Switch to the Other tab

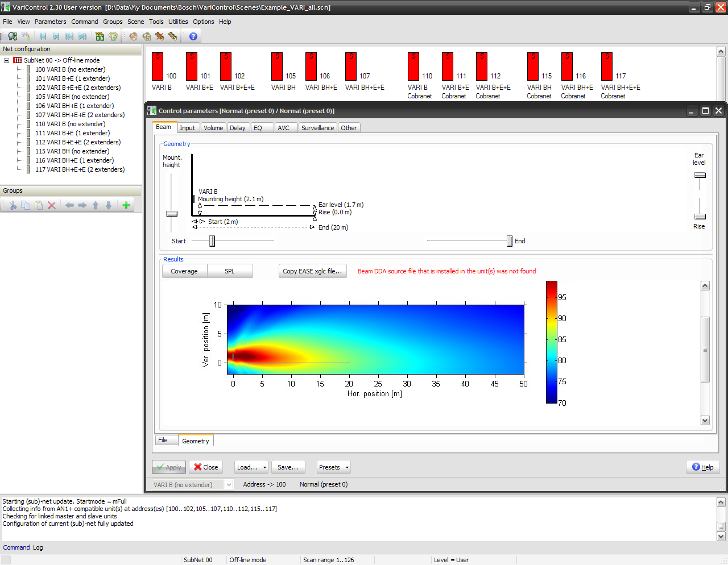click(x=349, y=128)
